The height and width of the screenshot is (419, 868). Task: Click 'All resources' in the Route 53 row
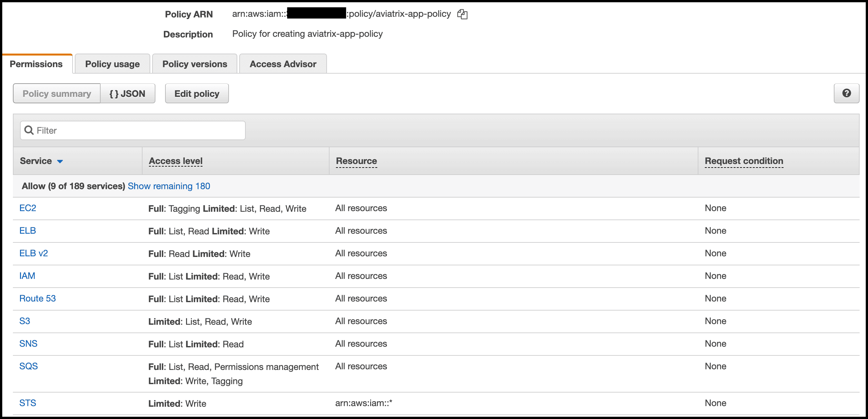361,299
